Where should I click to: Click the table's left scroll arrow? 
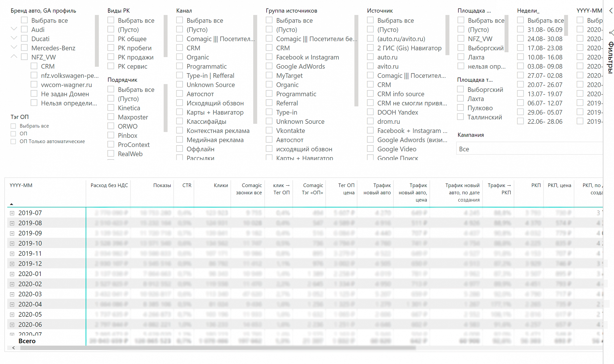tap(13, 348)
